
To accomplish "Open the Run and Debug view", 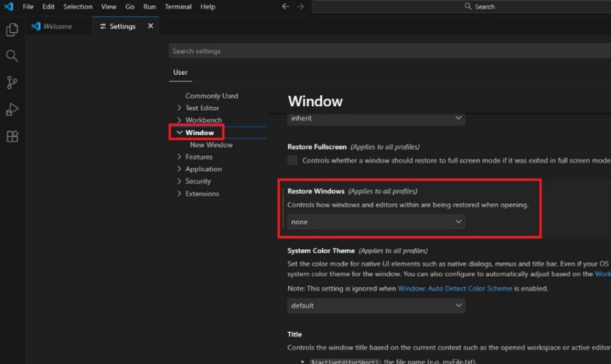I will pos(12,110).
